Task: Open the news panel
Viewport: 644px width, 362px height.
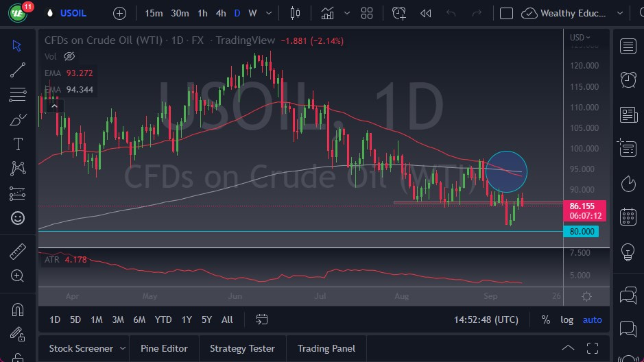Action: pos(628,114)
